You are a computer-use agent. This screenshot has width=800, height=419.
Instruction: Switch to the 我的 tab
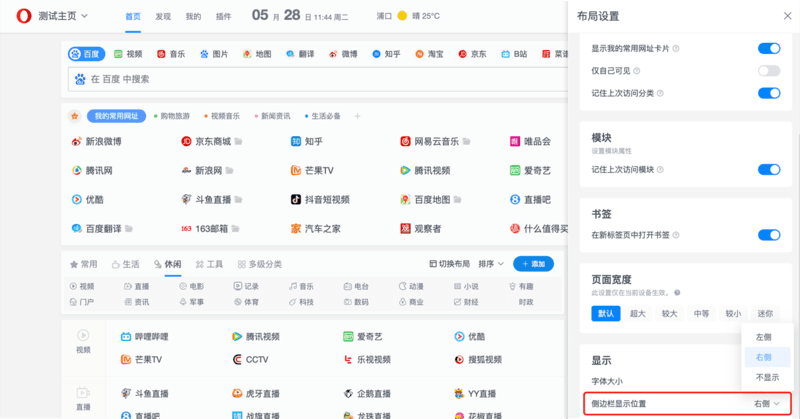[x=193, y=17]
